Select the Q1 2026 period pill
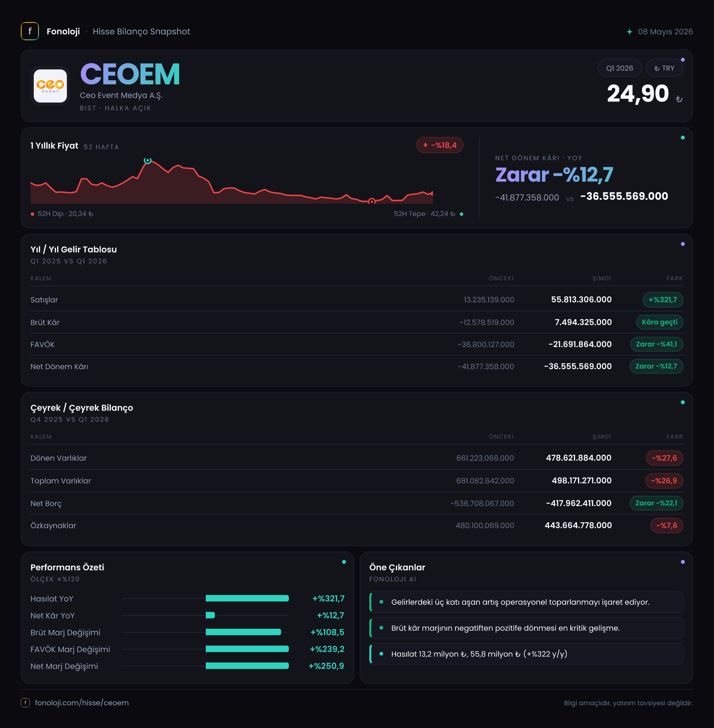The image size is (714, 728). click(620, 68)
